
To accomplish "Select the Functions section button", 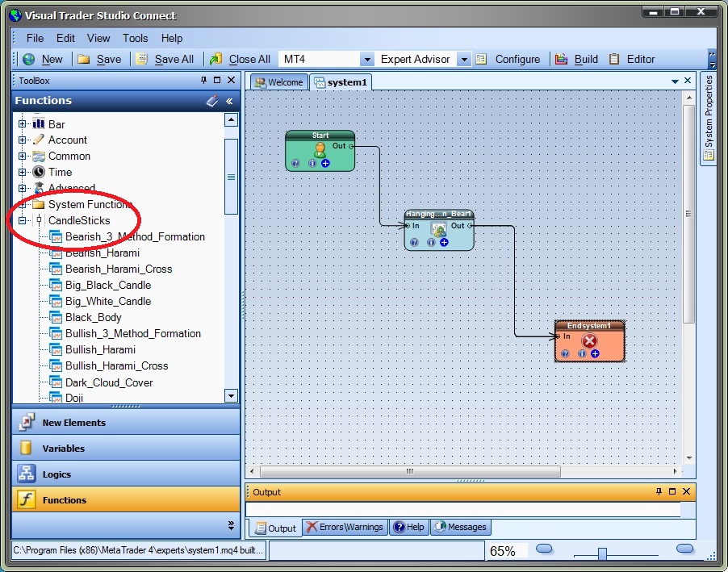I will (x=126, y=499).
